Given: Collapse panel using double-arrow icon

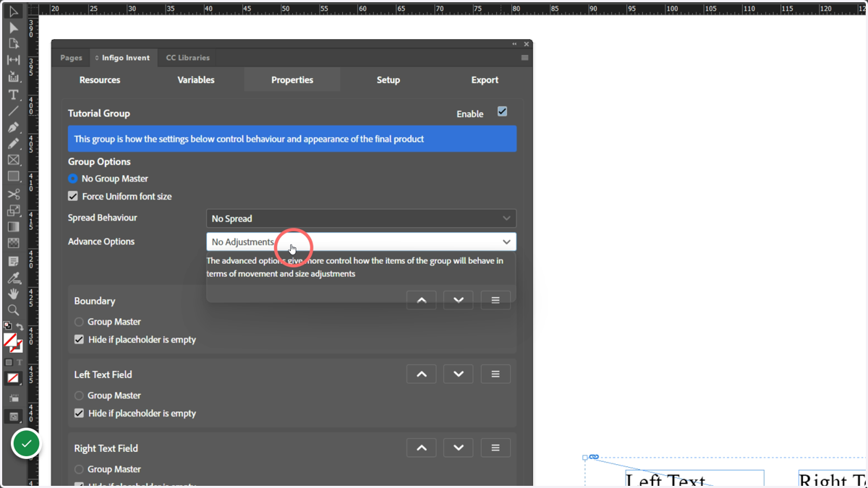Looking at the screenshot, I should (x=514, y=44).
